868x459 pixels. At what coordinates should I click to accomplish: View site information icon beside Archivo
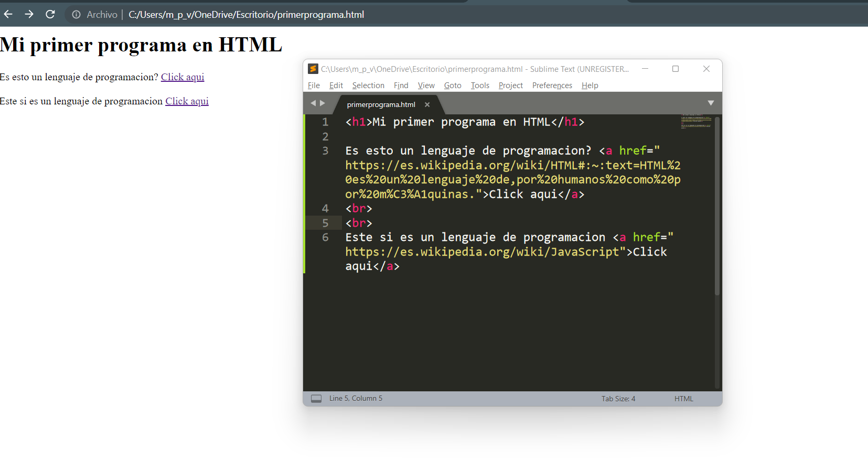[x=77, y=15]
